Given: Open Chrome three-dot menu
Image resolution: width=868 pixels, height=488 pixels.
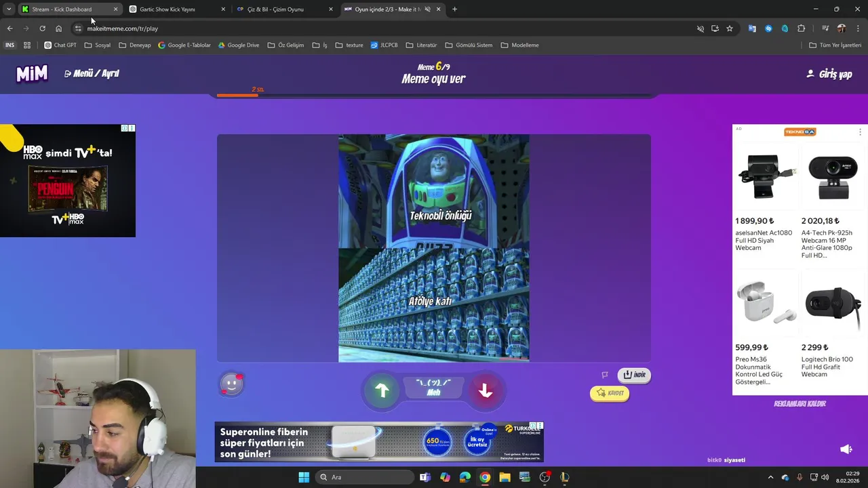Looking at the screenshot, I should [x=859, y=28].
